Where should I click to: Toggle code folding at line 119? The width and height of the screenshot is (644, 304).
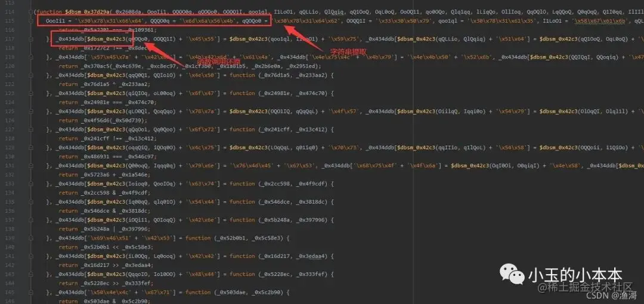(x=32, y=57)
